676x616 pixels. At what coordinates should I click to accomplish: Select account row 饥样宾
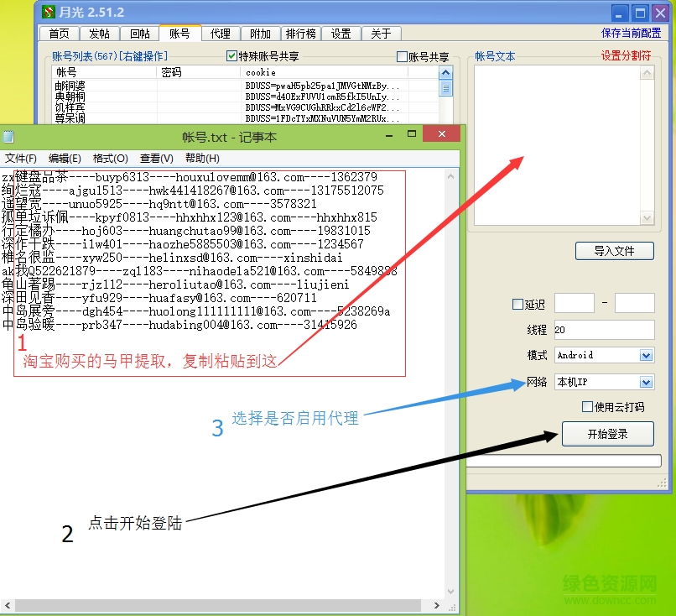[246, 107]
